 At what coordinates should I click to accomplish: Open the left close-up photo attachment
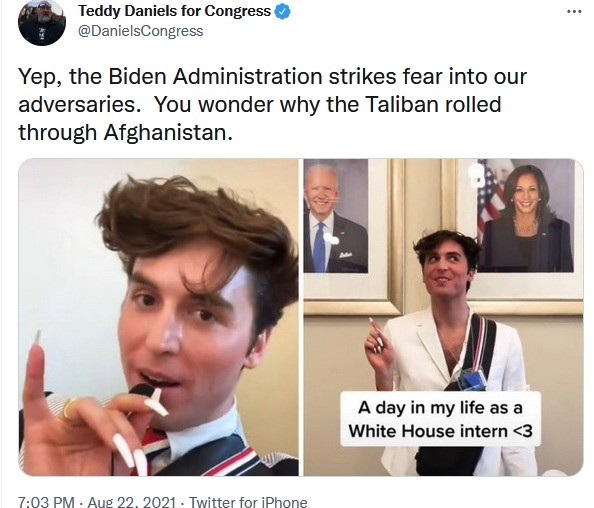(158, 317)
